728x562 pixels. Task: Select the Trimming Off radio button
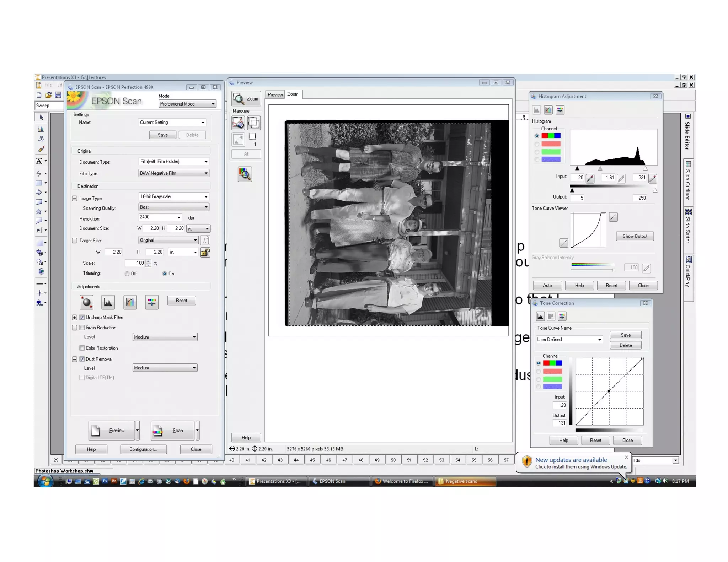127,274
